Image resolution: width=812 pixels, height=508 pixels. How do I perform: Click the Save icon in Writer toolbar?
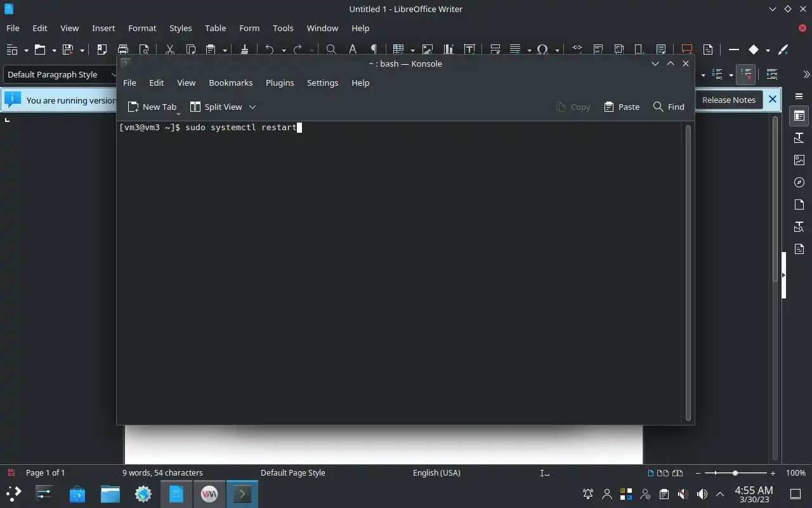(x=68, y=50)
